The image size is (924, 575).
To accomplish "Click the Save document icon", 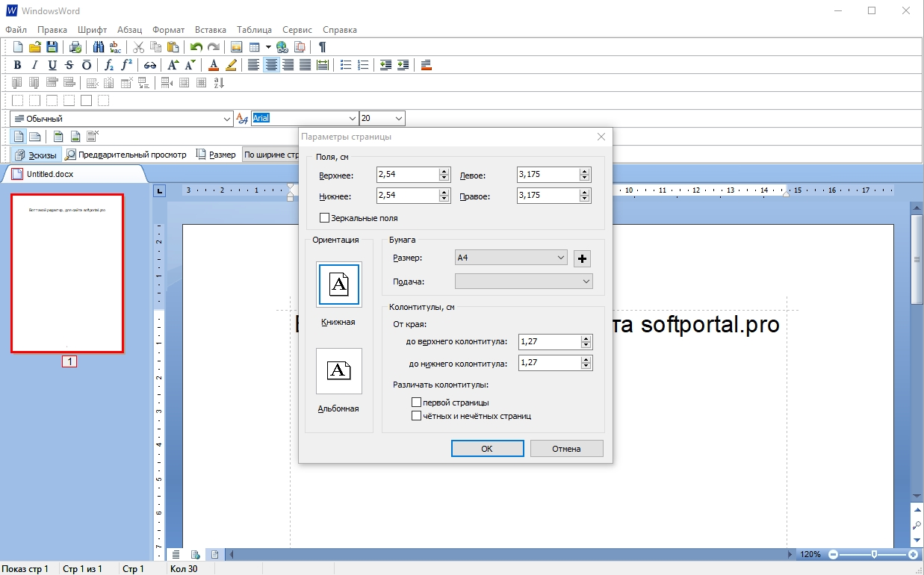I will click(52, 47).
